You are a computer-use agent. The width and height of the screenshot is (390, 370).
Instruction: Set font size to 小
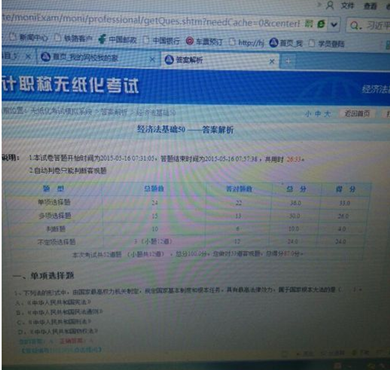[307, 114]
